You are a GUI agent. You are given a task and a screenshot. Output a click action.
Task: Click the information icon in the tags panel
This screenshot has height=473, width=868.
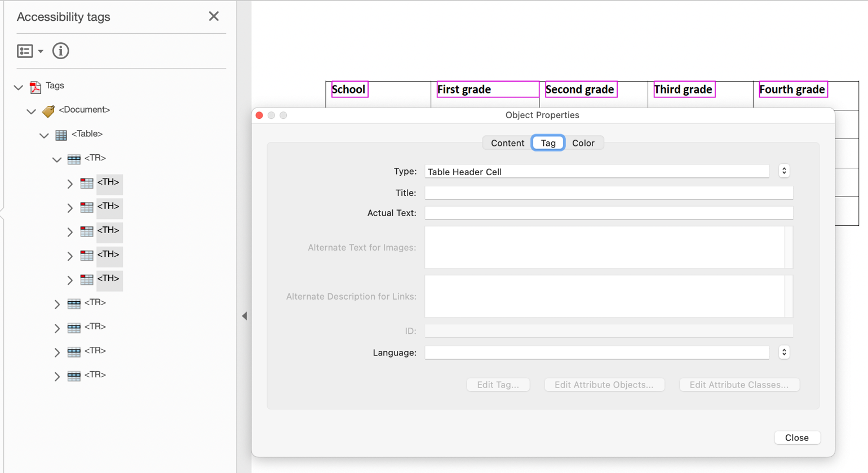[60, 51]
